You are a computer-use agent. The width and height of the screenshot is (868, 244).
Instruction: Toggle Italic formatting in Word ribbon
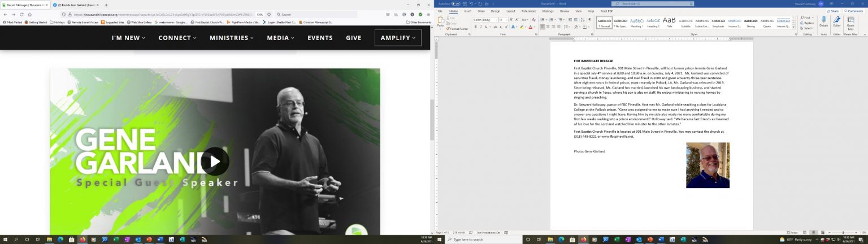coord(481,27)
